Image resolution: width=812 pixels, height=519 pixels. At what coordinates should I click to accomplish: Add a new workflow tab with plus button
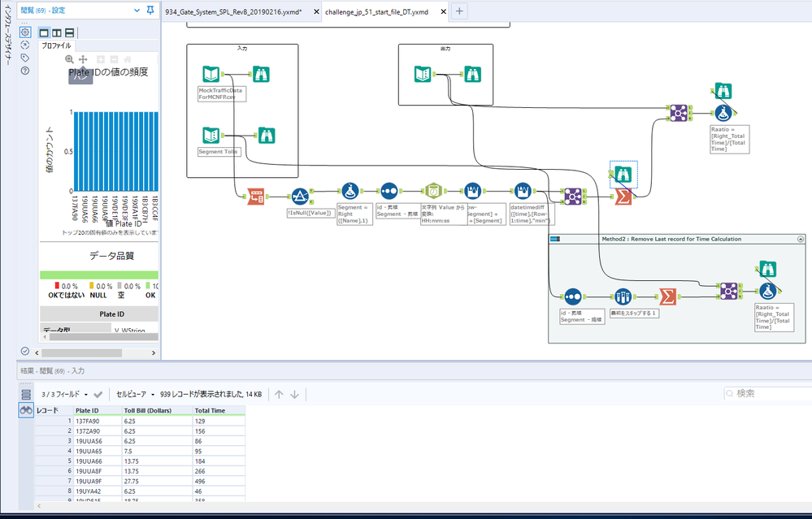(x=459, y=11)
